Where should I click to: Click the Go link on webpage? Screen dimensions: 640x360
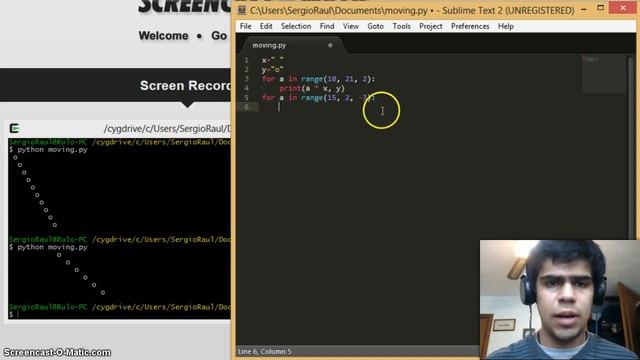point(219,36)
